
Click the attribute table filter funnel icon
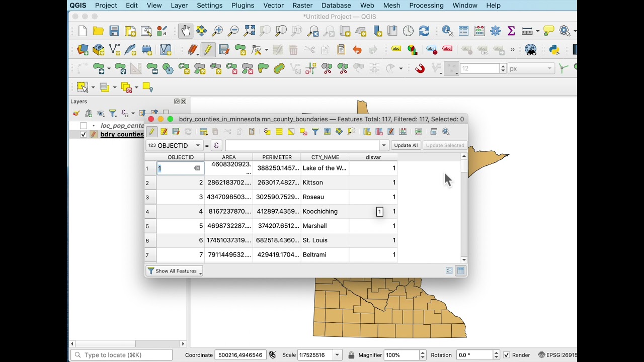click(315, 131)
